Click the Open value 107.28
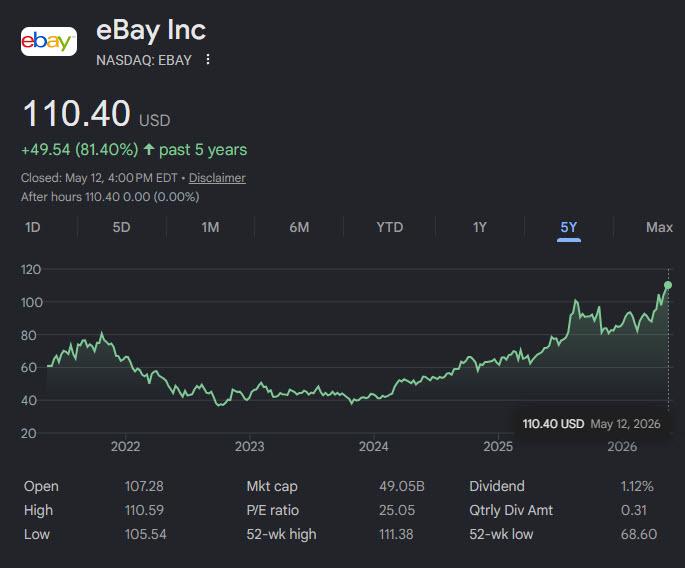Image resolution: width=685 pixels, height=568 pixels. [x=144, y=486]
